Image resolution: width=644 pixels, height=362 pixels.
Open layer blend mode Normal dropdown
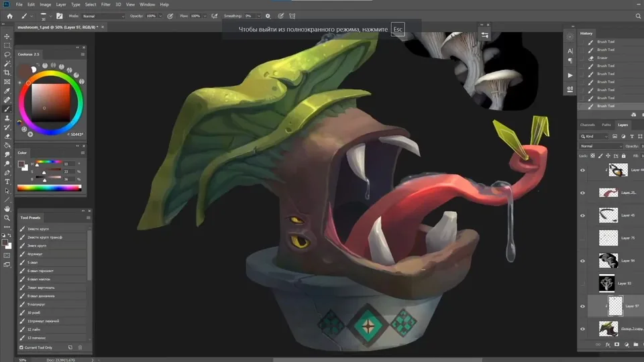pyautogui.click(x=601, y=146)
